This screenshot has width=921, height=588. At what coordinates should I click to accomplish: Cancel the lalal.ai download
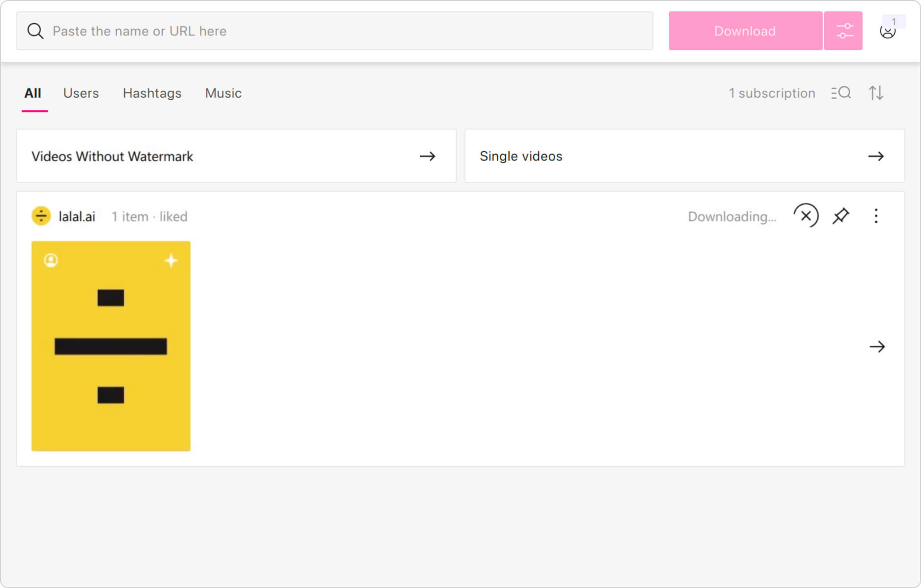point(805,216)
